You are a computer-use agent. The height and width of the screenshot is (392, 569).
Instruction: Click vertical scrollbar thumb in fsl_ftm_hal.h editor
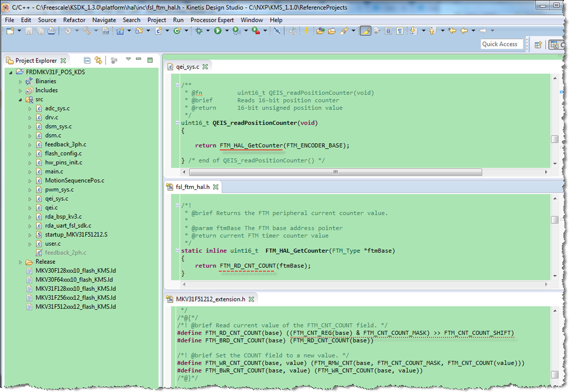tap(555, 220)
